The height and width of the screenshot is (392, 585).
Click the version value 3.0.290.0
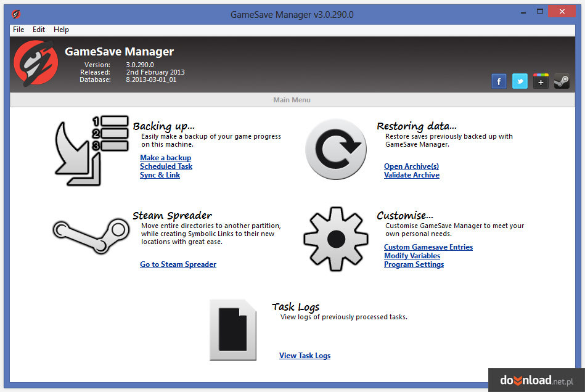140,65
